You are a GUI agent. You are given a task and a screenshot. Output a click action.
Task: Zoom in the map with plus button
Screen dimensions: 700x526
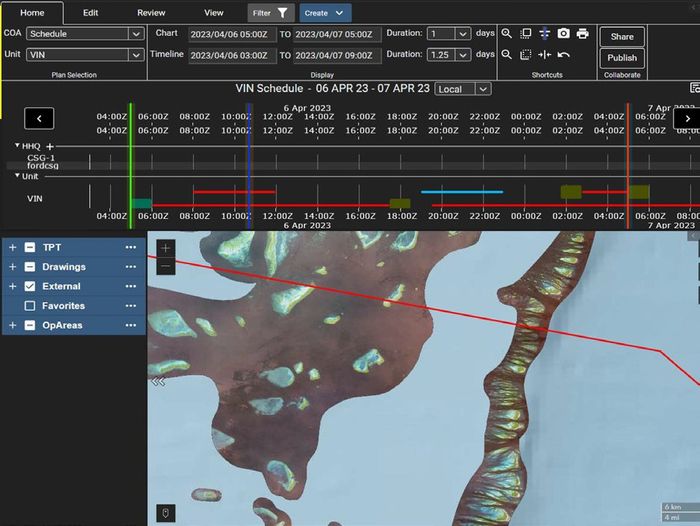pos(166,248)
